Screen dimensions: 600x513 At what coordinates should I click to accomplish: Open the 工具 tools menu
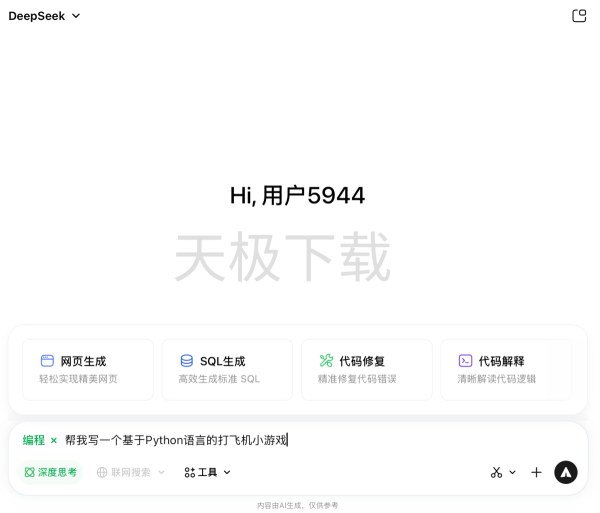(x=208, y=472)
